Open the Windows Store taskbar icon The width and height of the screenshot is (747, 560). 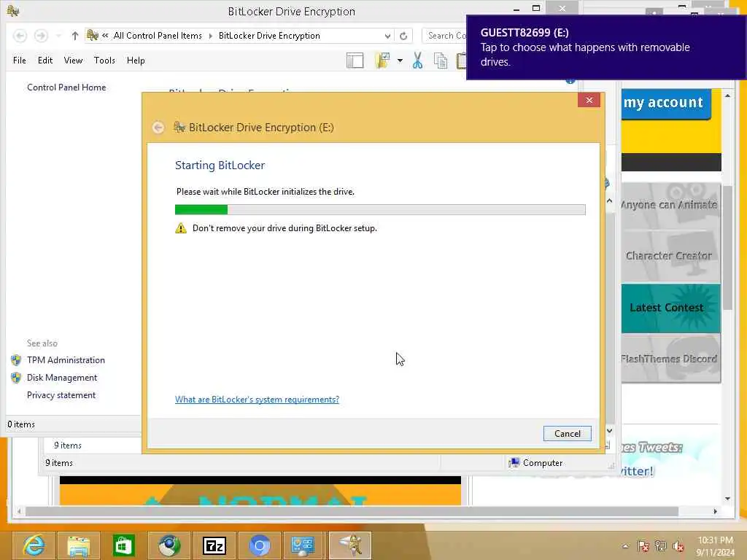pos(123,545)
